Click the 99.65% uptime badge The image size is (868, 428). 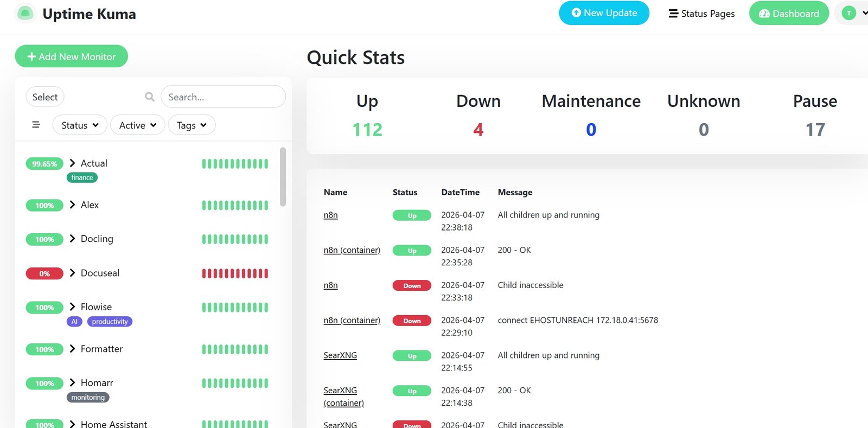pyautogui.click(x=44, y=164)
